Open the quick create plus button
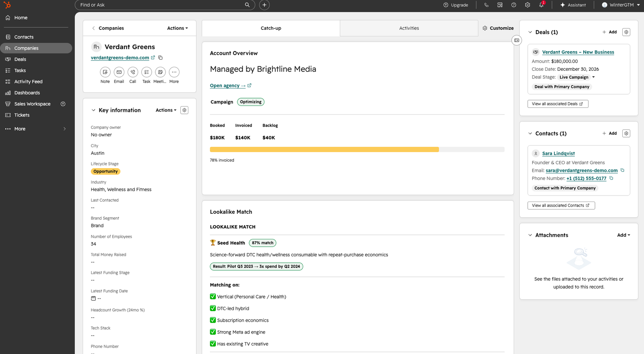 point(264,5)
